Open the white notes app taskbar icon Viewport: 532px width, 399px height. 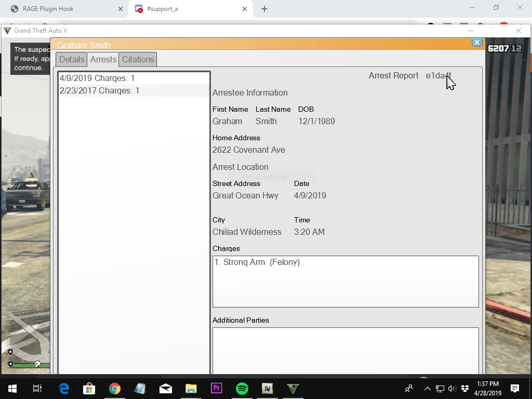coord(140,389)
